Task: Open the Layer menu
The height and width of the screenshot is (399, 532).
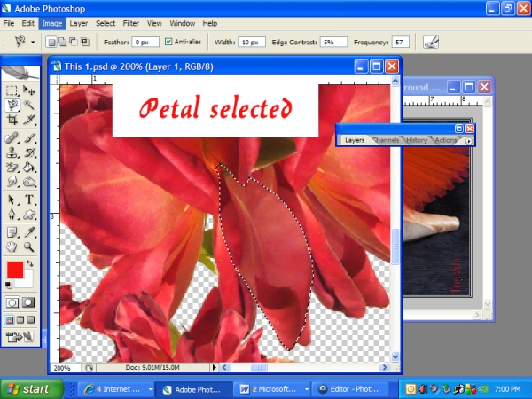Action: 79,23
